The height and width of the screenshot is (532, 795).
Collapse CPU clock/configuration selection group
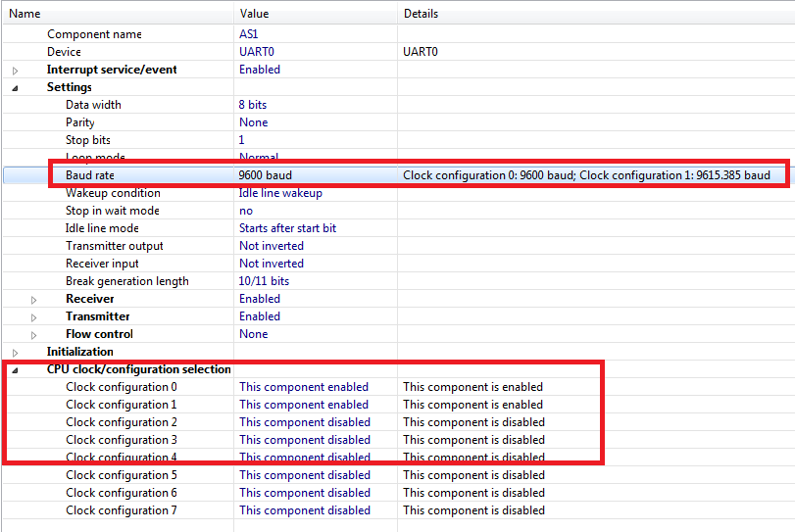(16, 370)
